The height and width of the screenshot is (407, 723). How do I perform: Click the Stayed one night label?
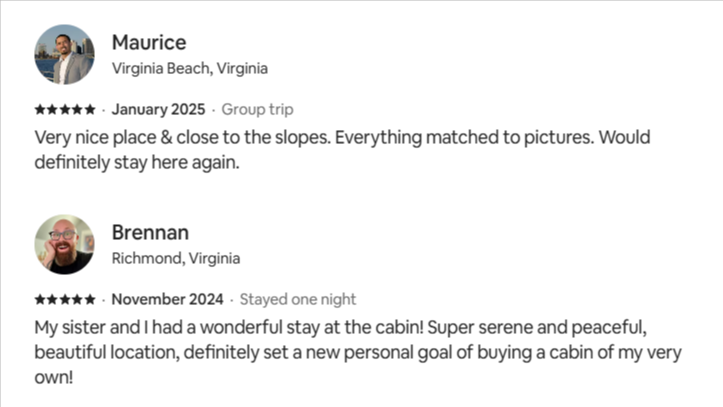(298, 299)
